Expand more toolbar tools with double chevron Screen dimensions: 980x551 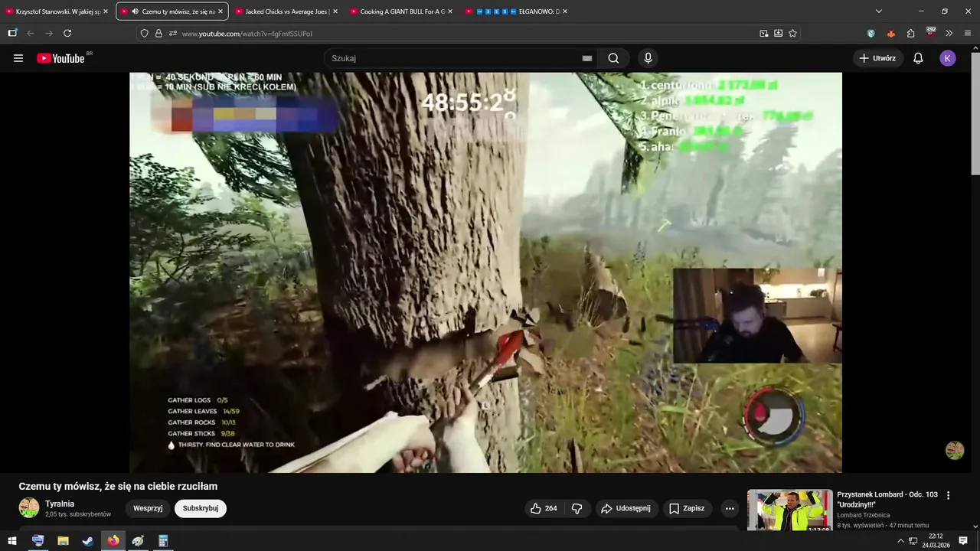tap(949, 33)
